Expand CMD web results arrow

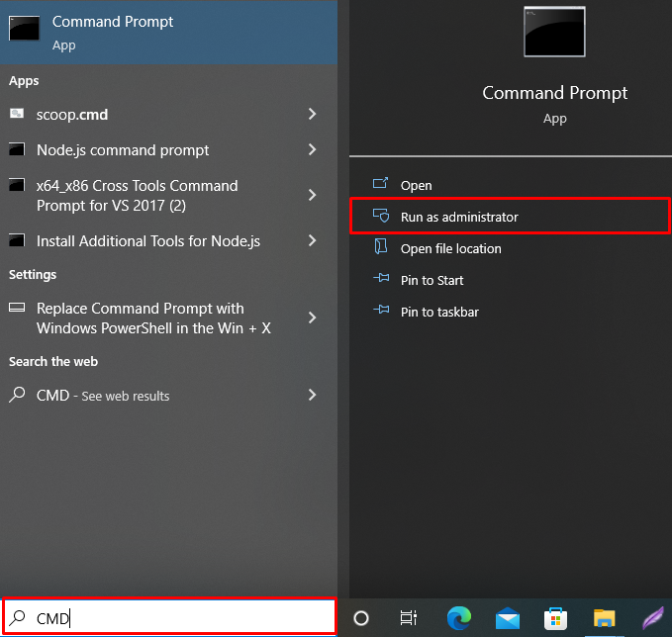point(313,395)
